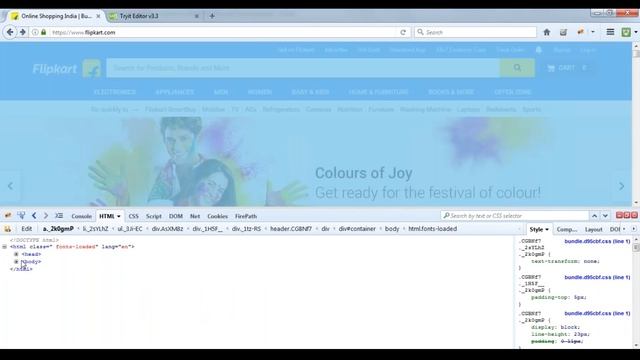640x360 pixels.
Task: Click the Flipkart notification bell
Action: coord(539,50)
